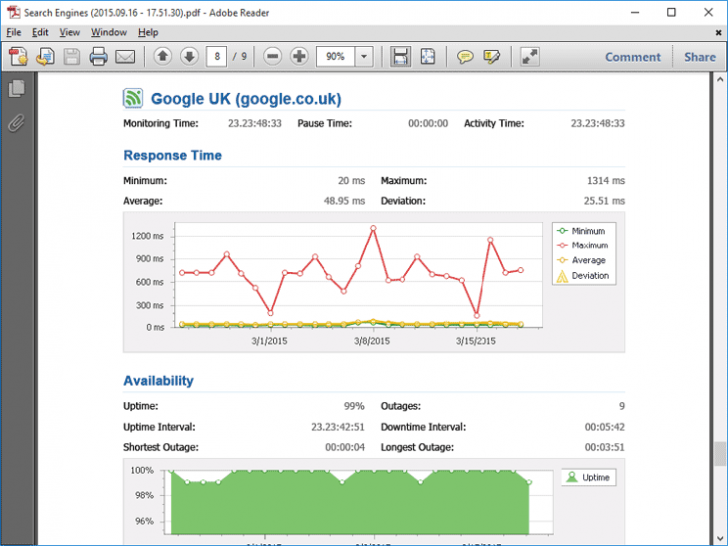Click the page number field showing 8
728x546 pixels.
[217, 57]
